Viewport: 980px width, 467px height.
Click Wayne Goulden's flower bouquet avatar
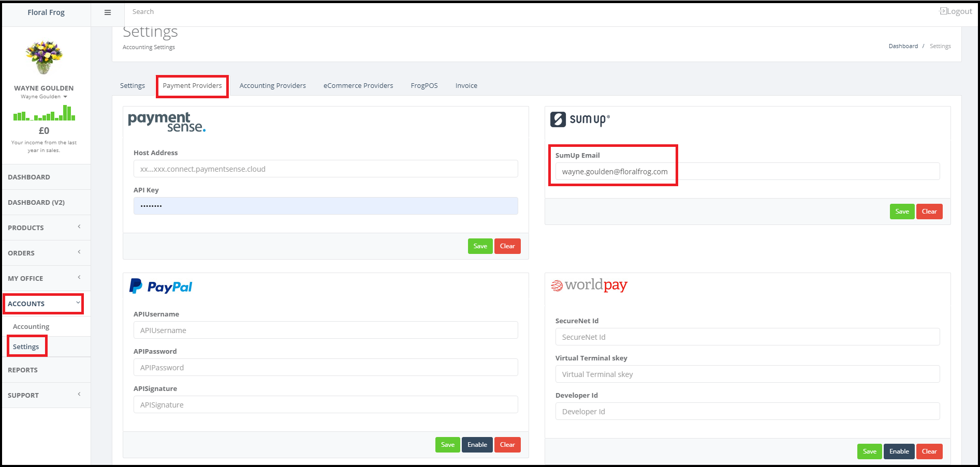click(x=43, y=56)
